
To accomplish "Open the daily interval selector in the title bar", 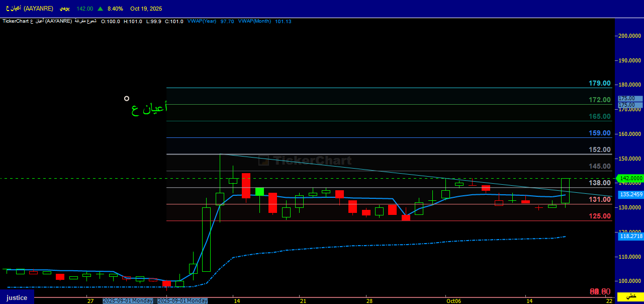I will 65,9.
